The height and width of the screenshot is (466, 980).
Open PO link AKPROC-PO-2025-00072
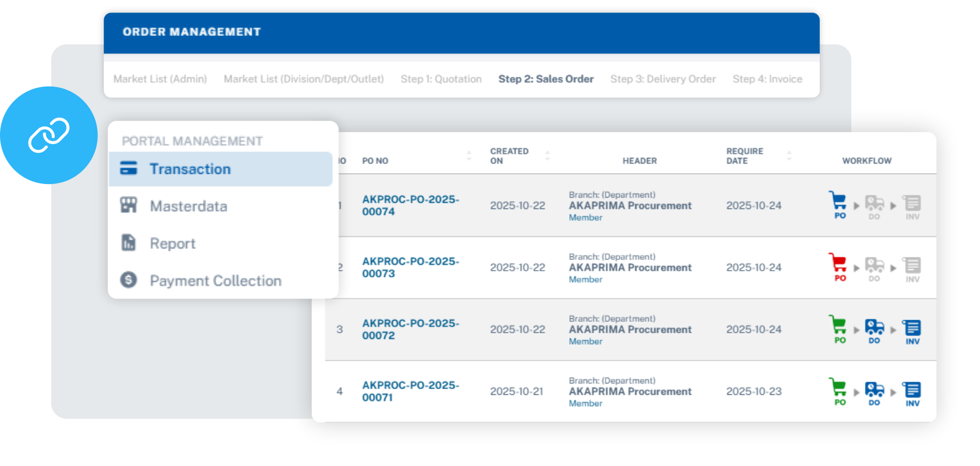[410, 329]
